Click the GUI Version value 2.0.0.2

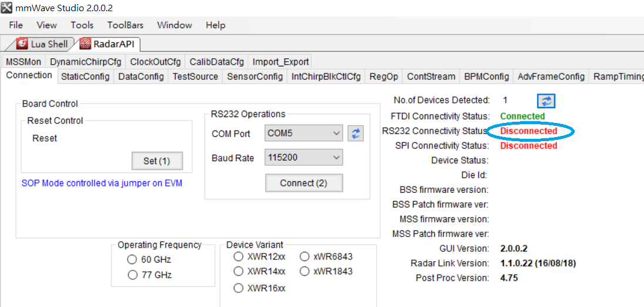tap(514, 249)
